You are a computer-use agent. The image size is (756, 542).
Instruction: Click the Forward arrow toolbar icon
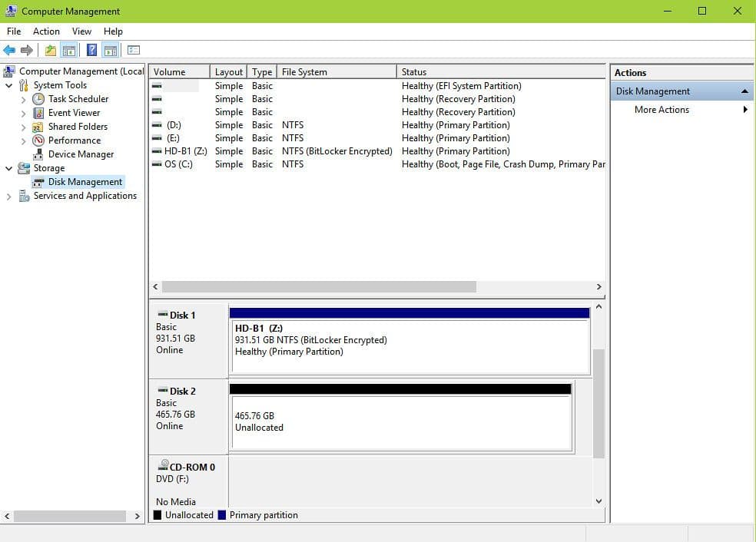[27, 50]
